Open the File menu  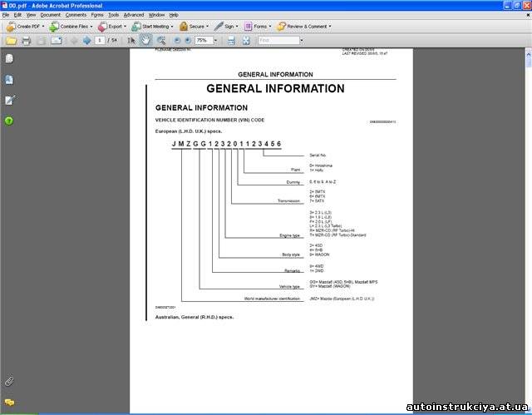click(6, 15)
